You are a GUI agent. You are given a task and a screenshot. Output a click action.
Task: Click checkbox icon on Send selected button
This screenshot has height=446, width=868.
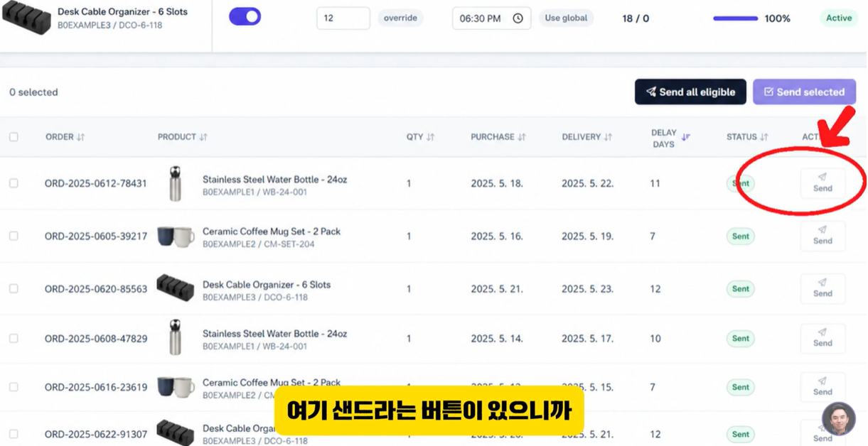click(x=768, y=92)
